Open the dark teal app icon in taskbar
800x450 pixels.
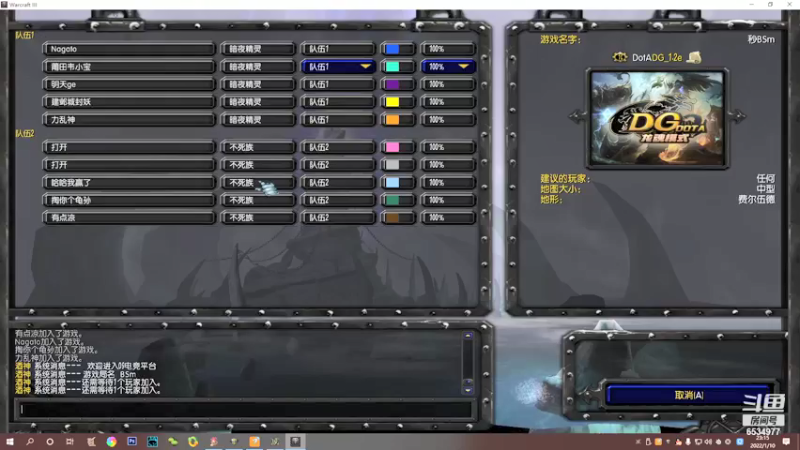click(x=152, y=441)
